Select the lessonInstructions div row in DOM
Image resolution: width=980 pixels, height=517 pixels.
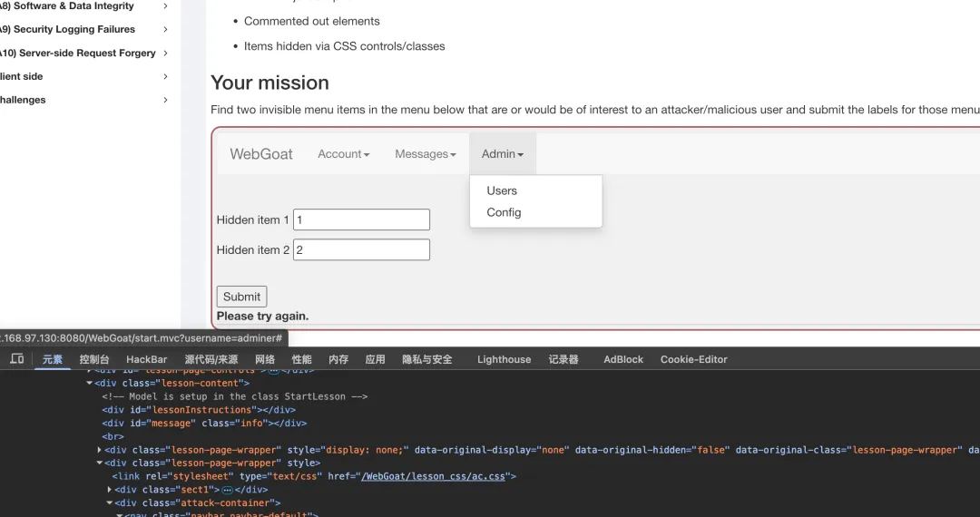[199, 410]
